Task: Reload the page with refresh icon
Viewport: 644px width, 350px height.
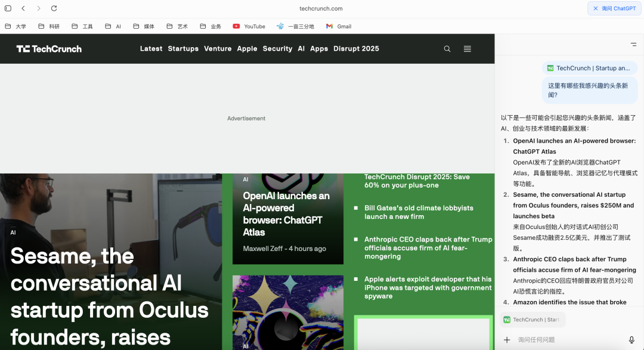Action: coord(54,8)
